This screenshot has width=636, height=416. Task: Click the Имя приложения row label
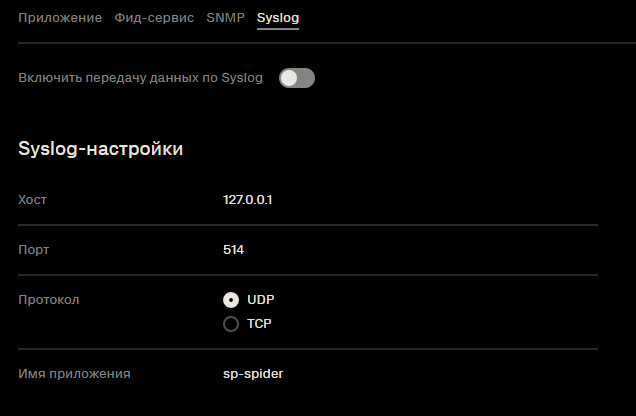(x=74, y=374)
